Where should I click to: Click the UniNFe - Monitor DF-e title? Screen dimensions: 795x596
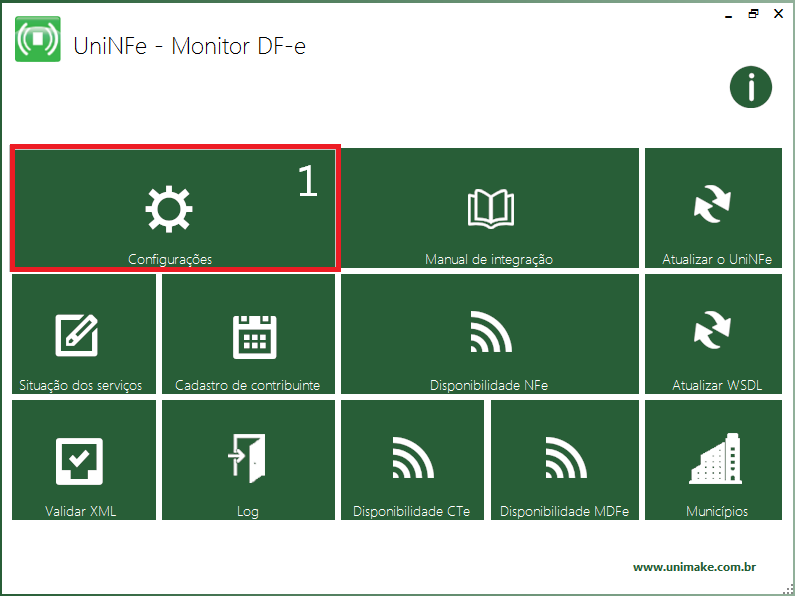coord(189,46)
